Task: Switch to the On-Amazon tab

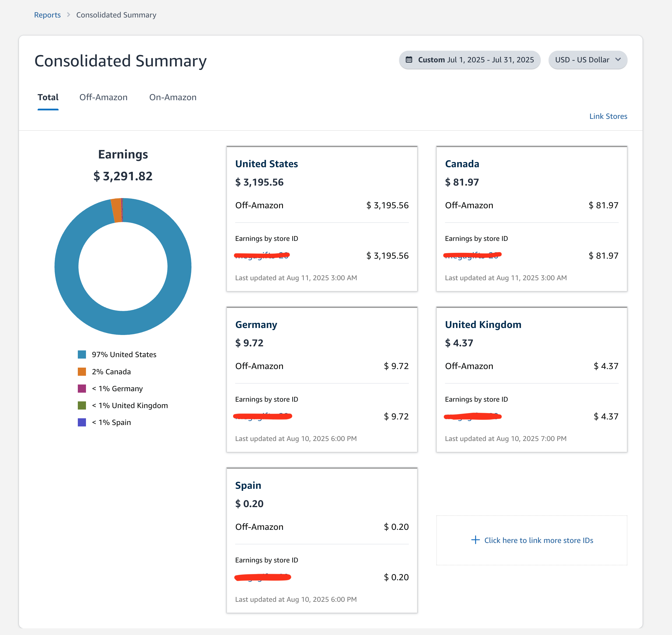Action: click(173, 98)
